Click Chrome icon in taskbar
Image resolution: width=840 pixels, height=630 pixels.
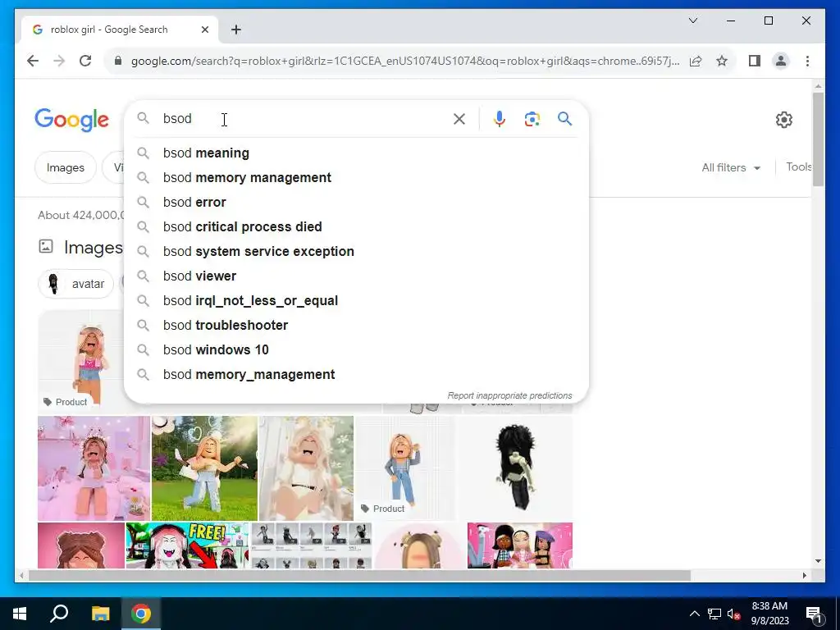[141, 614]
